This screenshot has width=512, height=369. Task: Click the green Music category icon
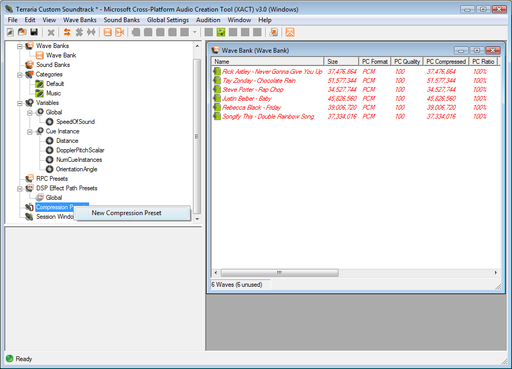click(x=40, y=93)
